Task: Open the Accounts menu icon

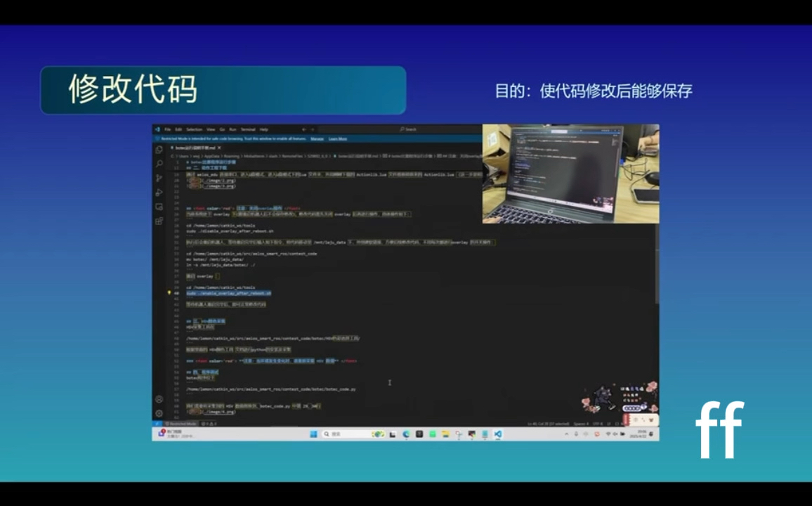Action: click(159, 399)
